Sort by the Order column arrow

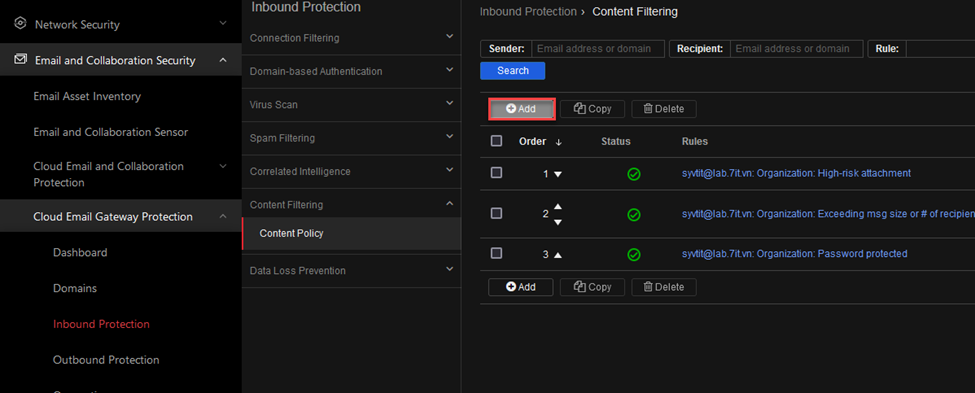coord(558,142)
